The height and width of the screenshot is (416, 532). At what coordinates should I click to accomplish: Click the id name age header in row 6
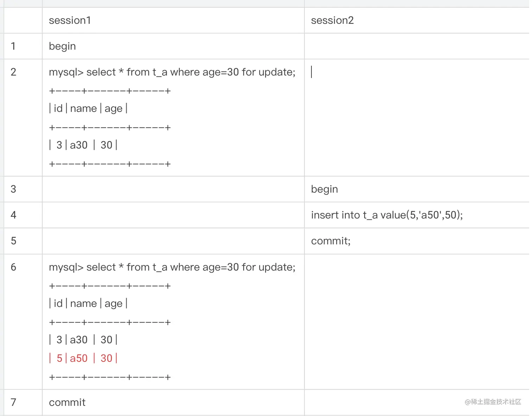click(88, 303)
